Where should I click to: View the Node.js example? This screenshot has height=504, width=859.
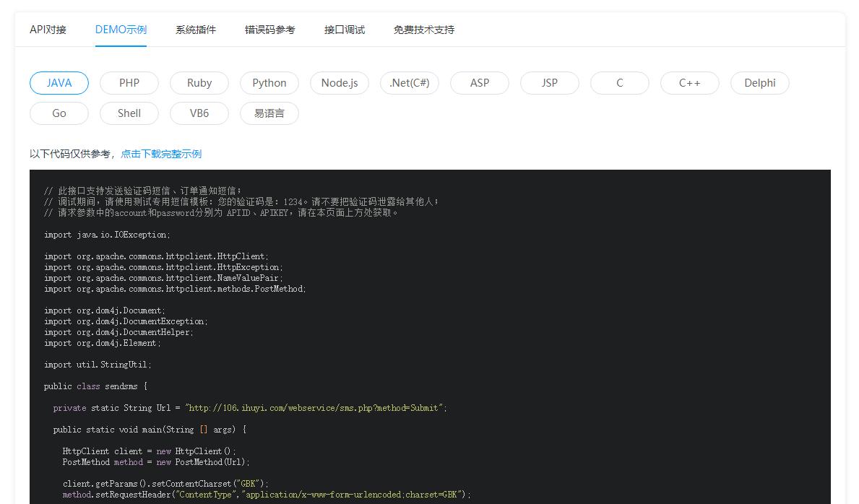(x=339, y=82)
